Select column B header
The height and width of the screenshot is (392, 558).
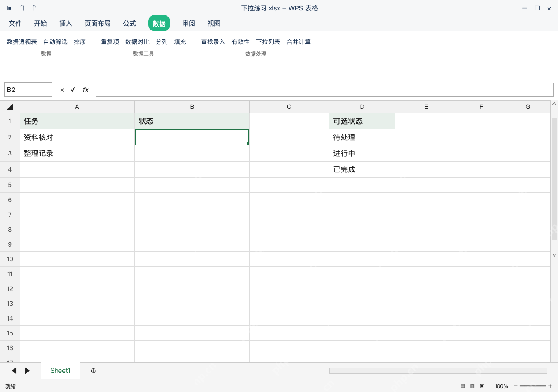192,107
